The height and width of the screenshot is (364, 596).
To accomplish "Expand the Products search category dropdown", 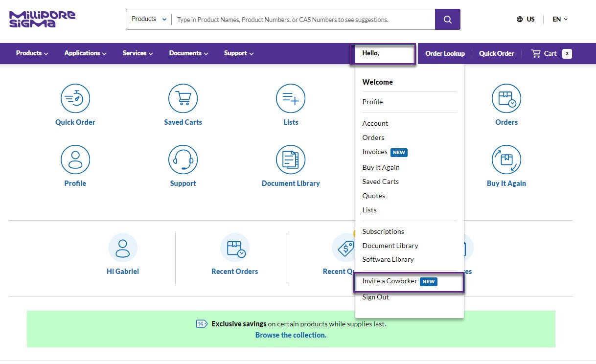I will coord(148,19).
